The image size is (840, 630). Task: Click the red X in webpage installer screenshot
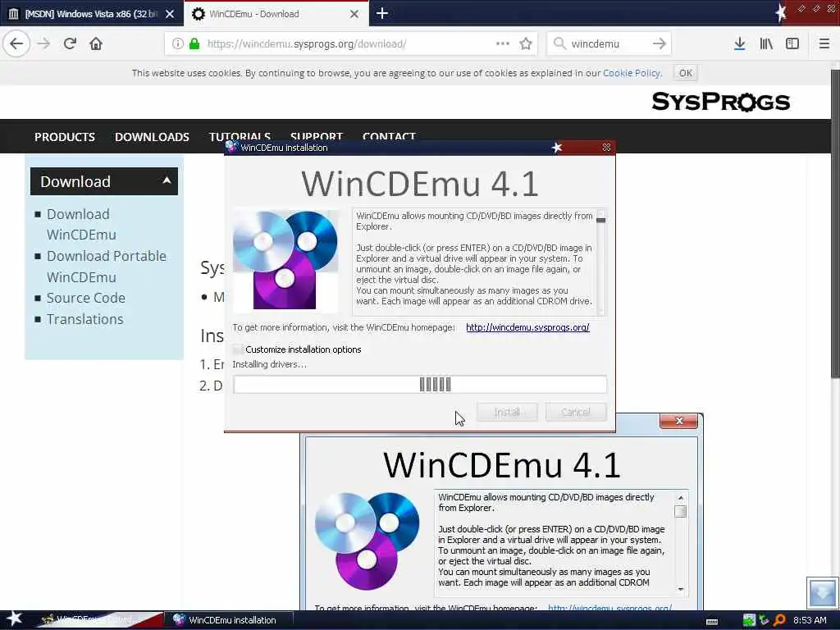tap(678, 421)
